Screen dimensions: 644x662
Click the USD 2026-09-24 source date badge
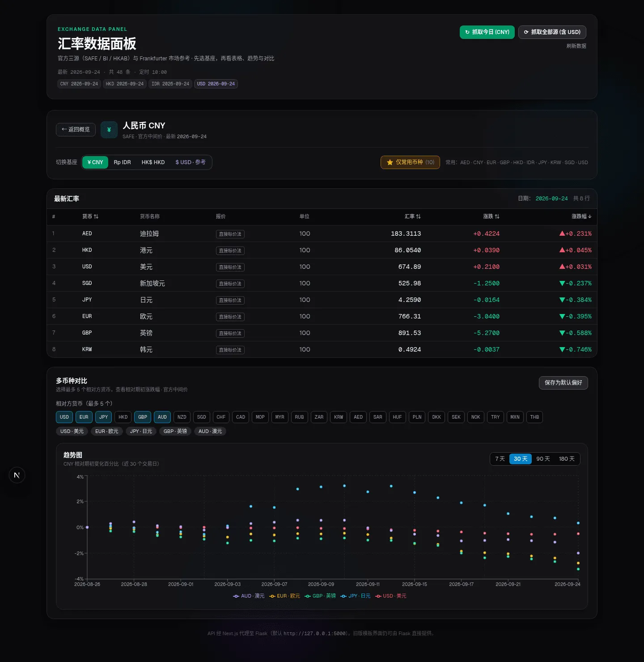click(x=216, y=84)
